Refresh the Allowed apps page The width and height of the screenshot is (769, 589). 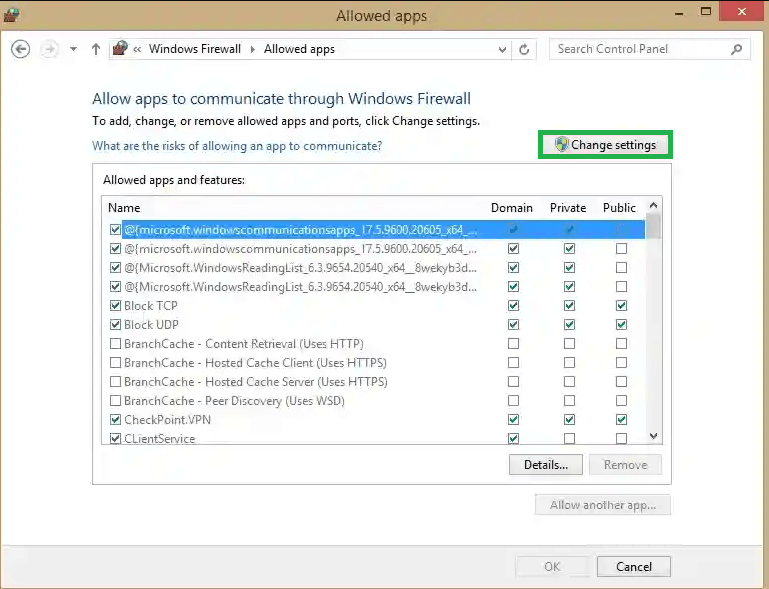(524, 49)
